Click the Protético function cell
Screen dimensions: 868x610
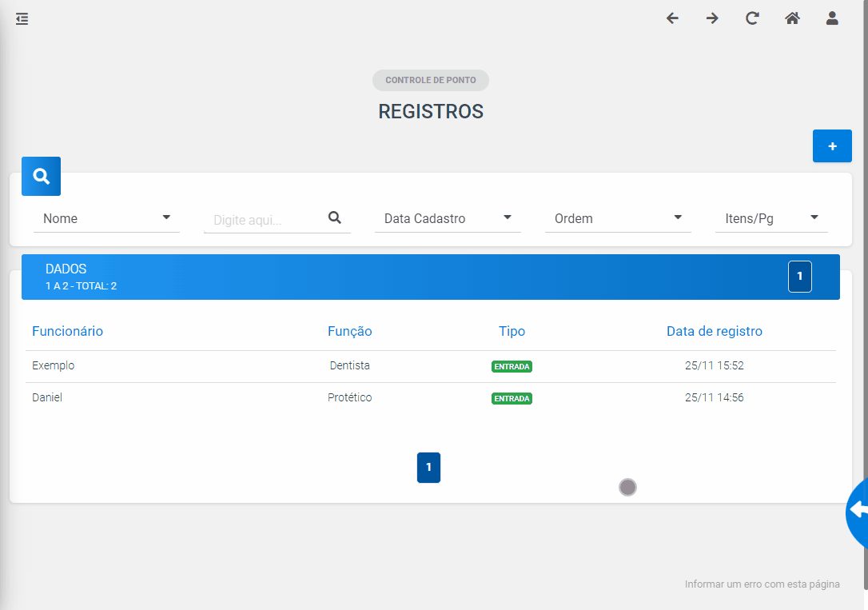pyautogui.click(x=350, y=397)
